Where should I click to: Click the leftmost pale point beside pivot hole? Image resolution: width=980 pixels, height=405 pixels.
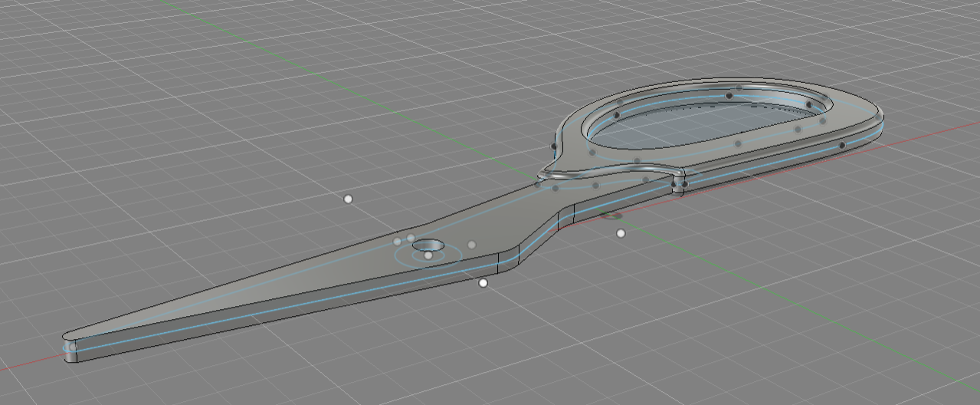click(397, 242)
